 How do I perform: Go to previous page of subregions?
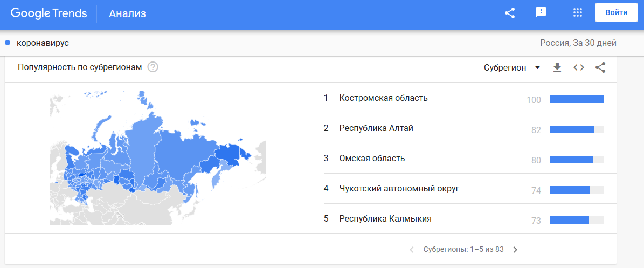(x=412, y=250)
